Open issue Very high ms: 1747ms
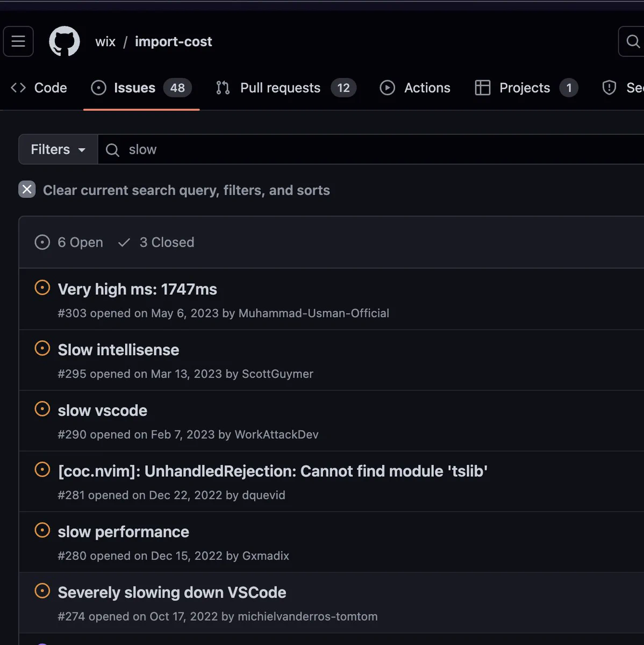Image resolution: width=644 pixels, height=645 pixels. (x=137, y=289)
